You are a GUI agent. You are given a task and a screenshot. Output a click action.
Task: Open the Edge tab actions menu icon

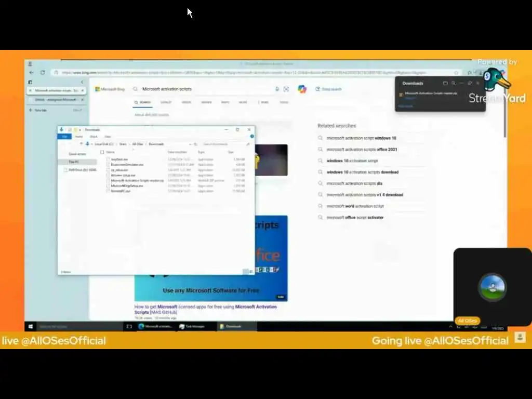tap(30, 82)
